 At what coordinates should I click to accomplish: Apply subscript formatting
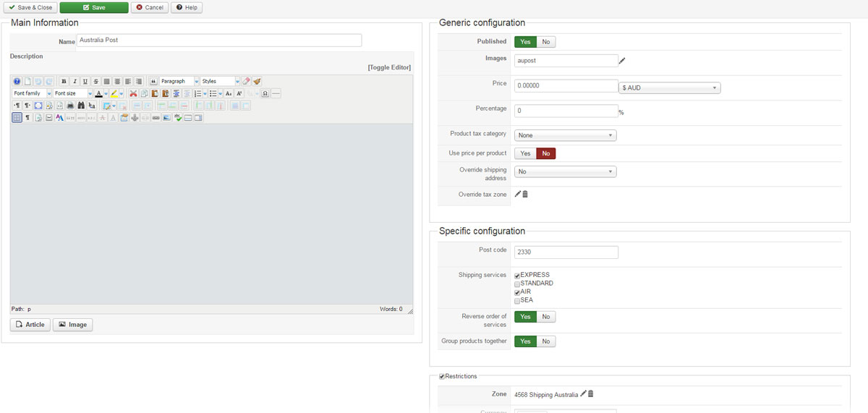(x=229, y=93)
